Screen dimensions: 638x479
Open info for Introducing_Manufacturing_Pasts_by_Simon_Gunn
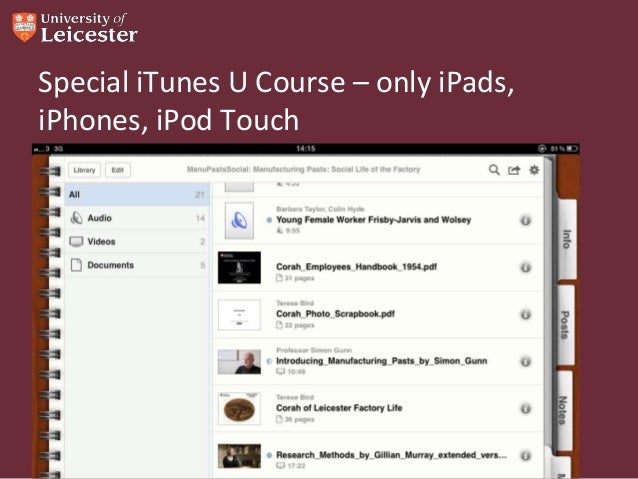[525, 361]
